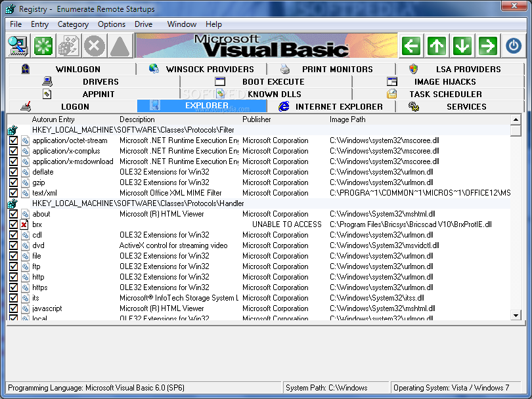Screen dimensions: 532x399
Task: Click the blue power icon button
Action: point(514,46)
